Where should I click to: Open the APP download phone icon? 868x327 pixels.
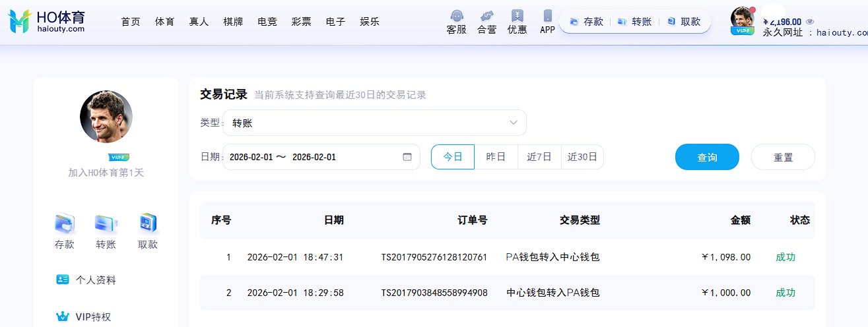point(547,16)
